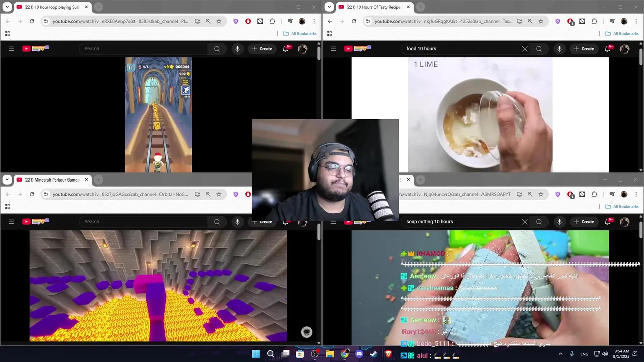Viewport: 644px width, 362px height.
Task: Reload the Subway Surfers YouTube window
Action: (x=32, y=21)
